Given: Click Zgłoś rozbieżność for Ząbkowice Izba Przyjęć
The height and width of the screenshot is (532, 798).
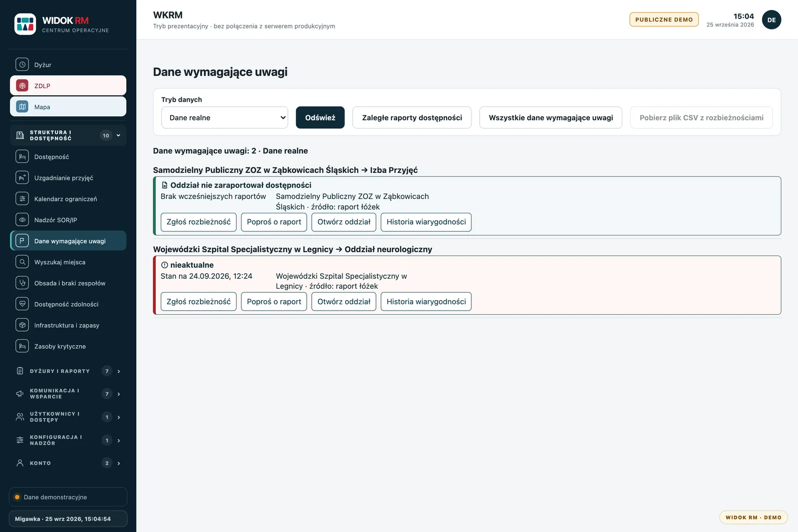Looking at the screenshot, I should (x=199, y=222).
